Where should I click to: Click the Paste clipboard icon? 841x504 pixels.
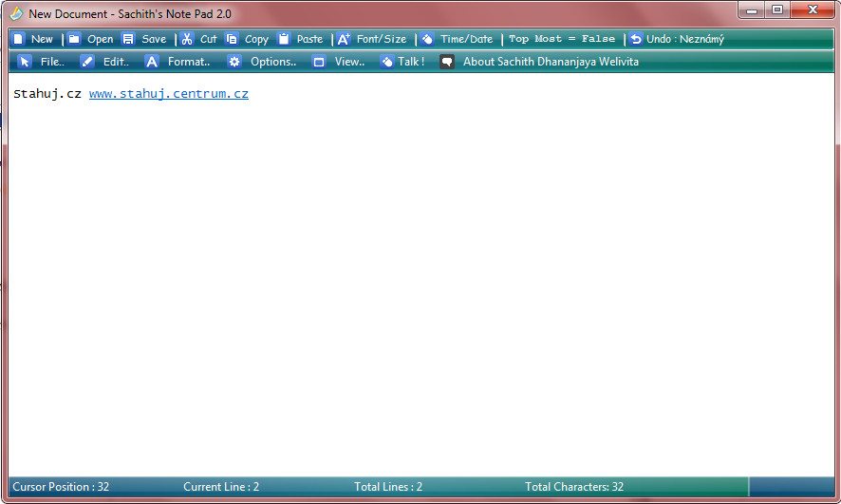tap(284, 39)
